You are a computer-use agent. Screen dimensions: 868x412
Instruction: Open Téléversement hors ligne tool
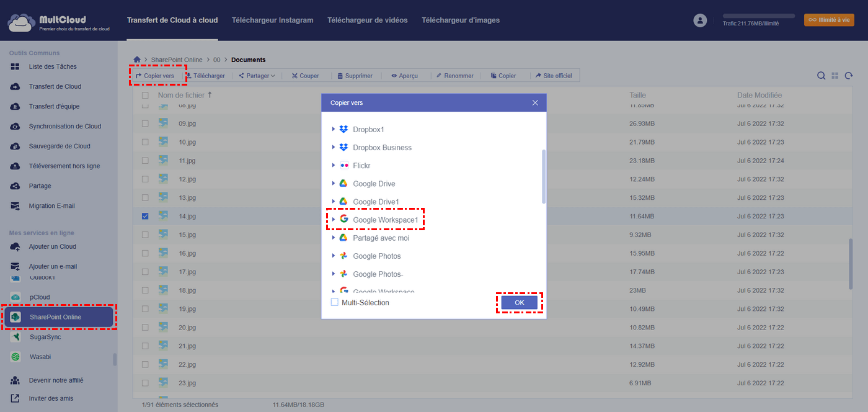(64, 166)
